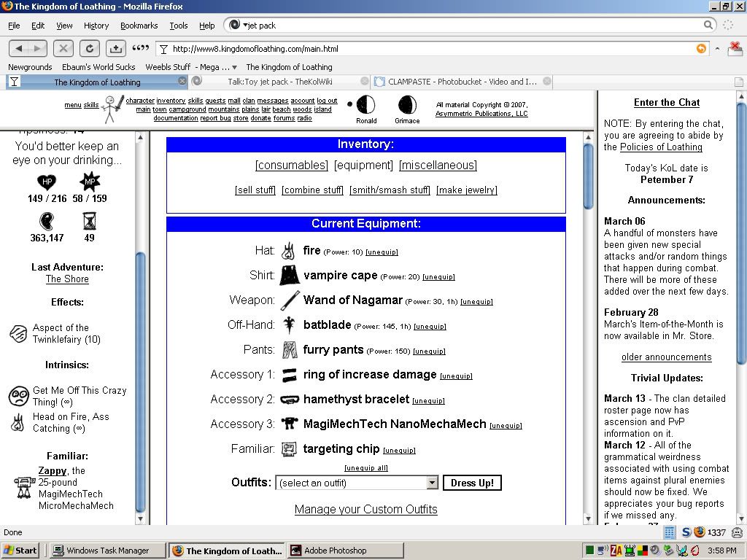Switch to Adobe Photoshop in taskbar
Screen dimensions: 747x560
[346, 551]
